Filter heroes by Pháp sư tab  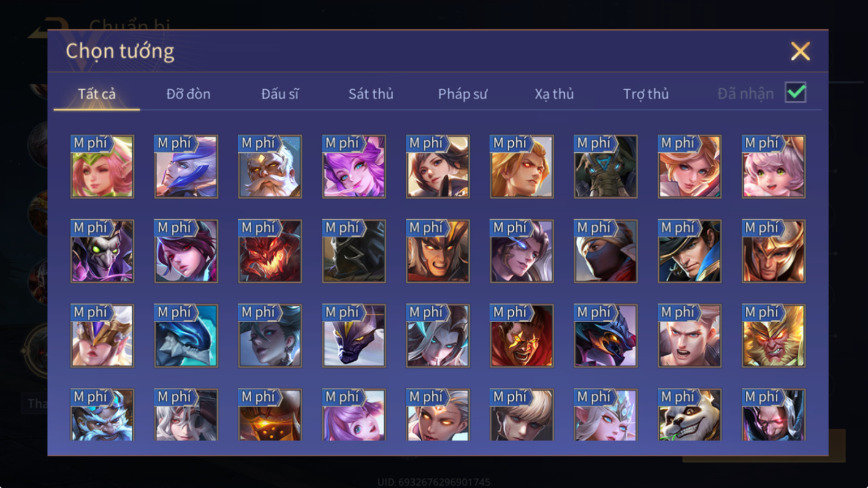[463, 94]
